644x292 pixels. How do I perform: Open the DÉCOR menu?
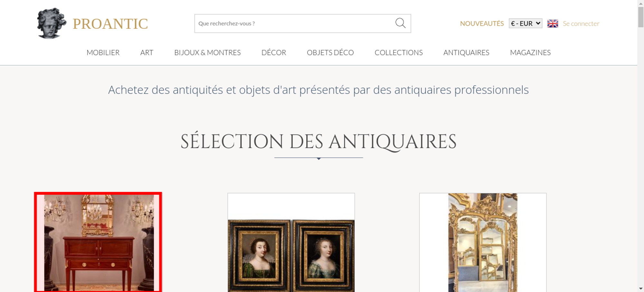(274, 52)
